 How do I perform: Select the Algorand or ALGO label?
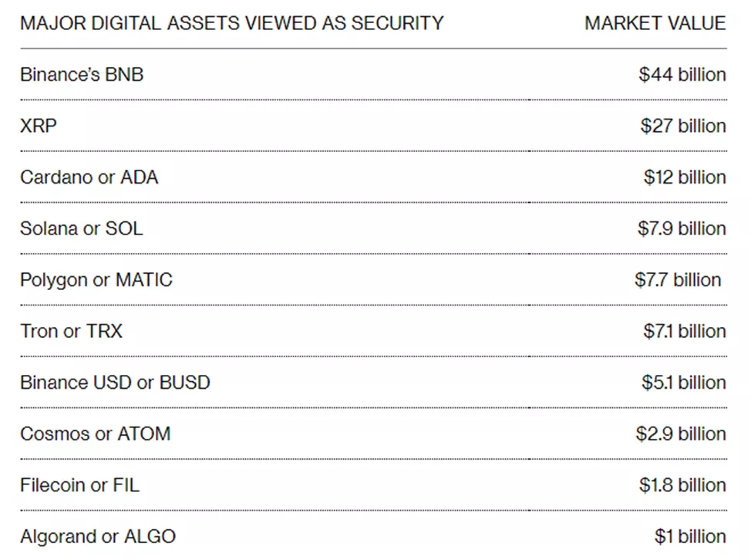pyautogui.click(x=97, y=536)
